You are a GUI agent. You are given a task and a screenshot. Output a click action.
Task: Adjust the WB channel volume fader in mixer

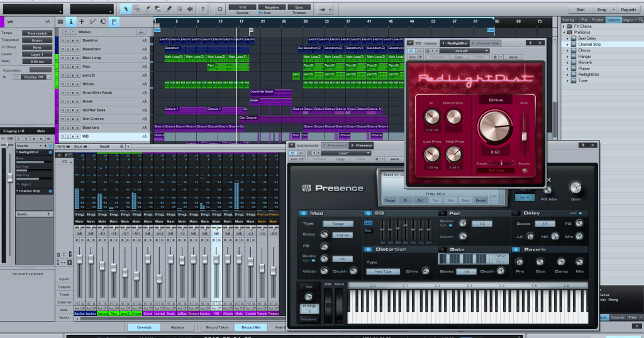[216, 259]
